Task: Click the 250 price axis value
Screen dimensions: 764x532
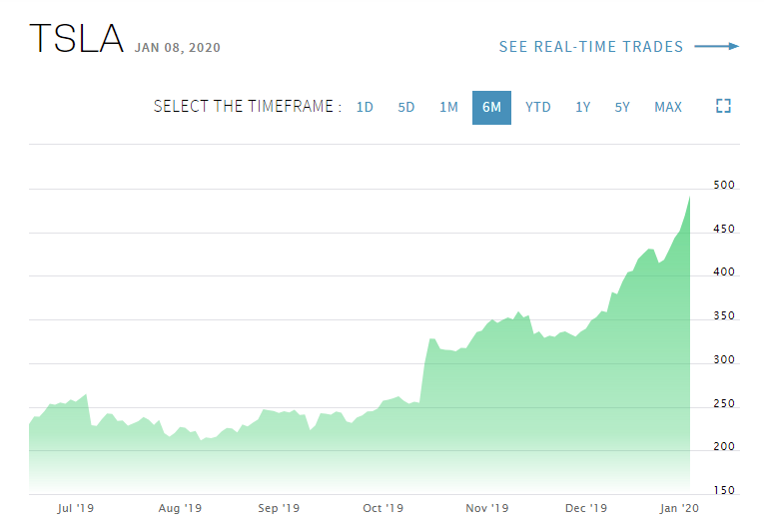Action: pyautogui.click(x=724, y=403)
